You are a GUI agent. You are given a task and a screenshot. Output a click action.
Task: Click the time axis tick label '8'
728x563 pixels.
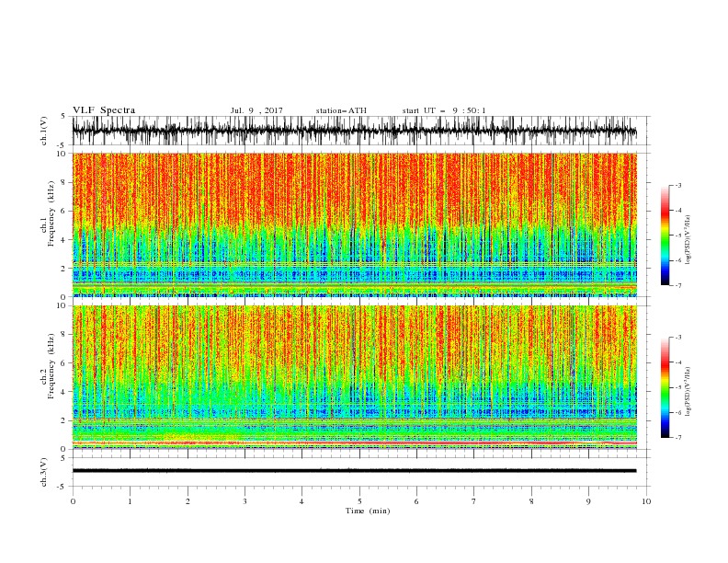(x=531, y=501)
